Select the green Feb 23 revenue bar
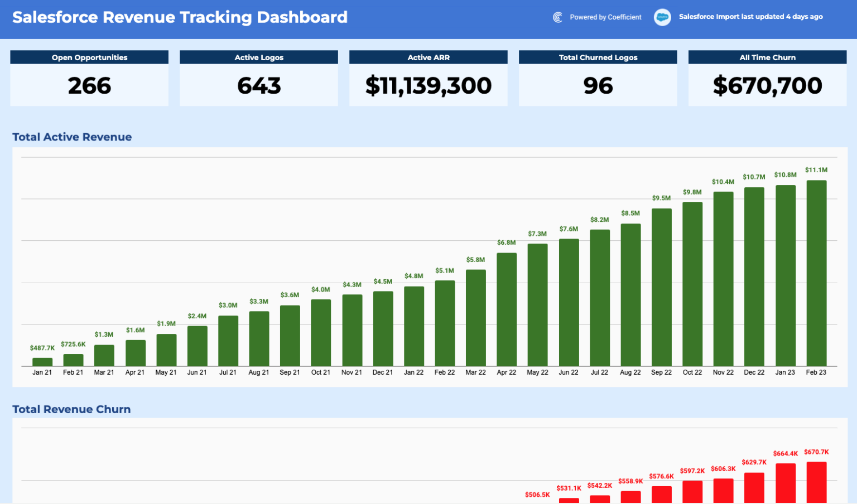This screenshot has width=857, height=504. [816, 273]
